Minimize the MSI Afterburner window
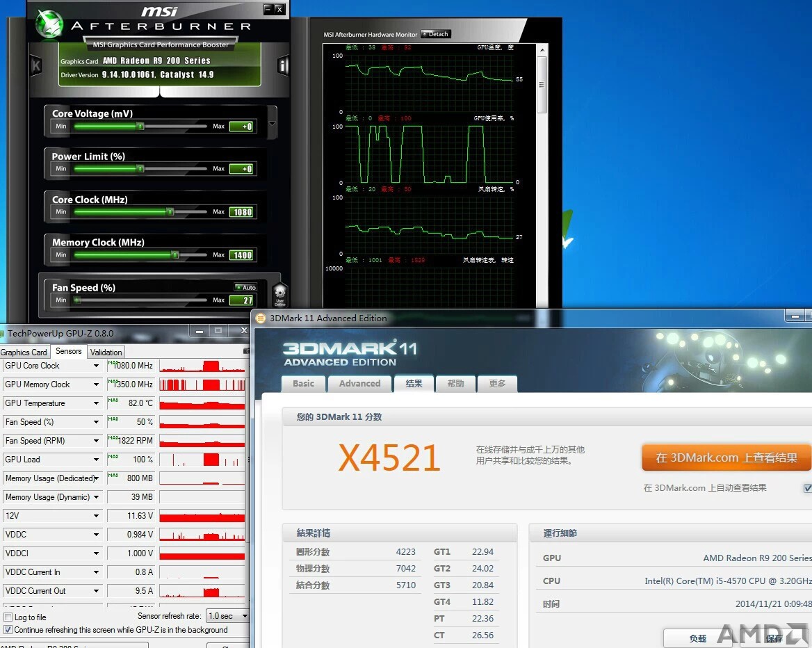The height and width of the screenshot is (648, 812). point(268,9)
